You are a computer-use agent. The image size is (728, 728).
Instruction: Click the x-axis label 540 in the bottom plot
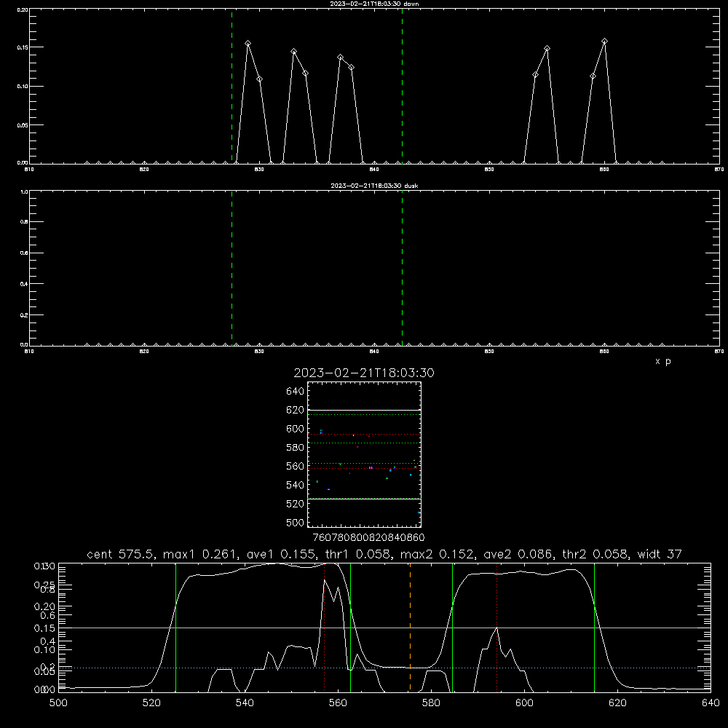(245, 703)
